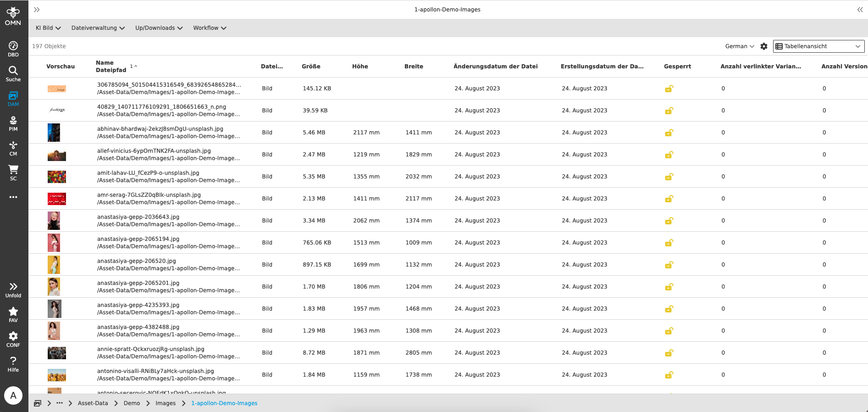Sort by Gesperrt column header
868x412 pixels.
(x=677, y=67)
